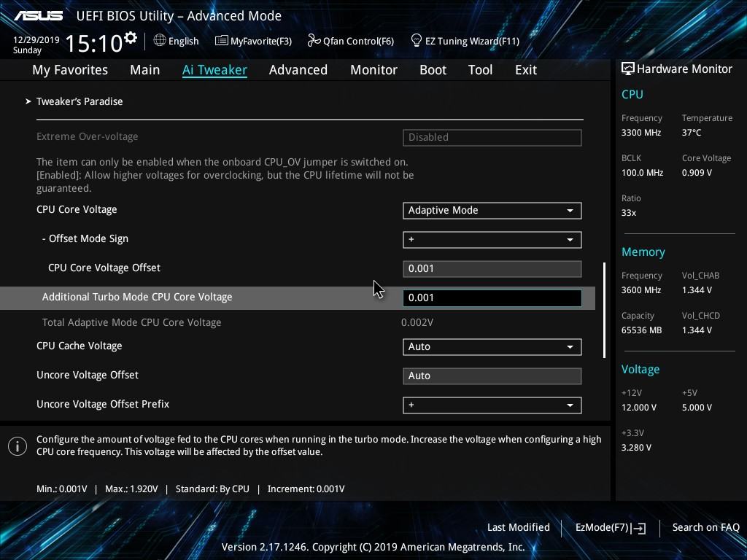Click the Uncore Voltage Offset Prefix label
The height and width of the screenshot is (560, 747).
point(103,404)
